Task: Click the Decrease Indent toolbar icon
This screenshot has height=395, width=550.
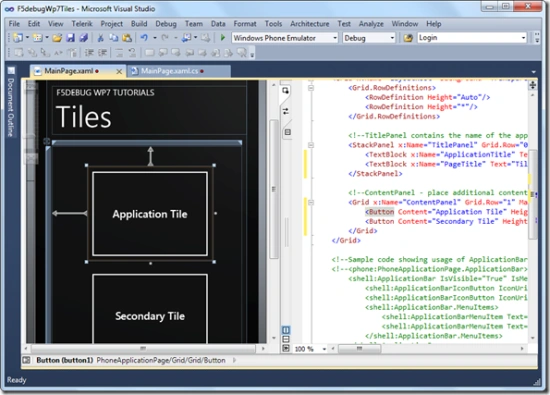Action: (x=89, y=53)
